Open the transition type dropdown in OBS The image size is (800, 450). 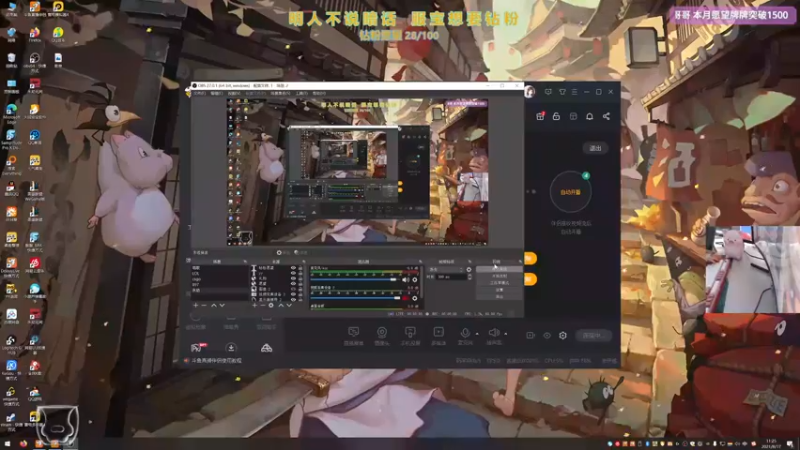[446, 269]
